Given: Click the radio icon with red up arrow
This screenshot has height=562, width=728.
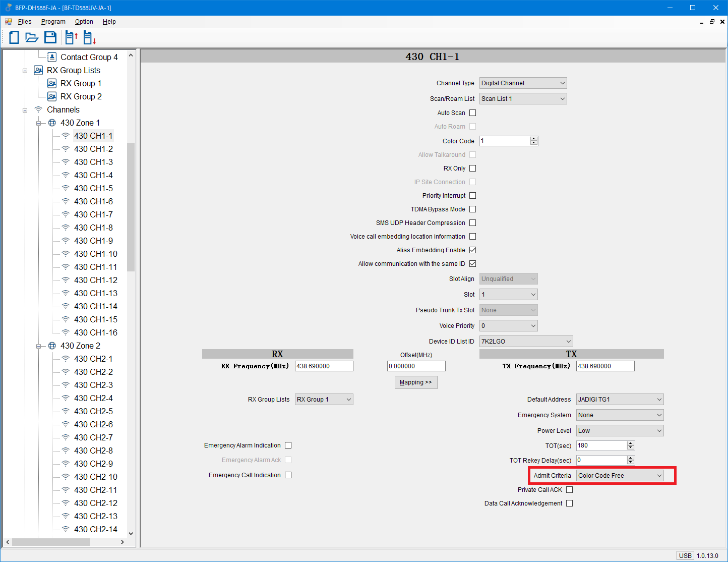Looking at the screenshot, I should [x=71, y=37].
